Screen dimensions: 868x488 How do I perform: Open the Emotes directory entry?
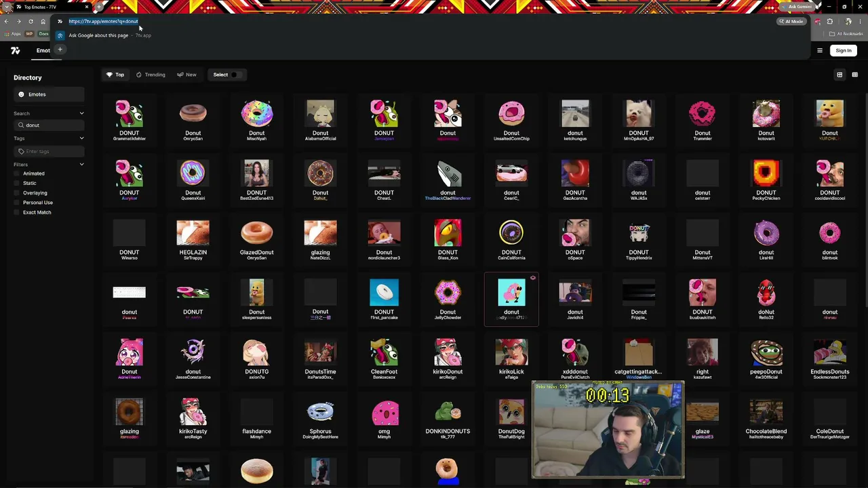pos(49,94)
